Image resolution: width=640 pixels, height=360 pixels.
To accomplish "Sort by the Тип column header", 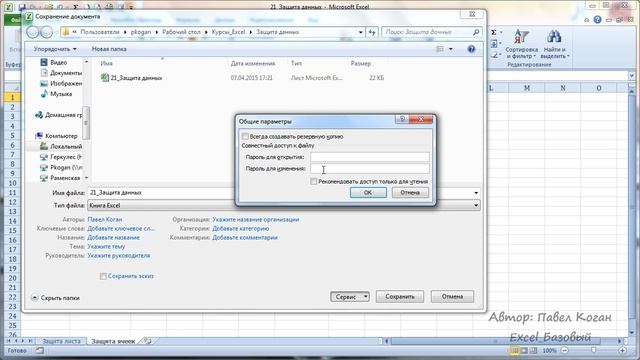I will [x=296, y=63].
